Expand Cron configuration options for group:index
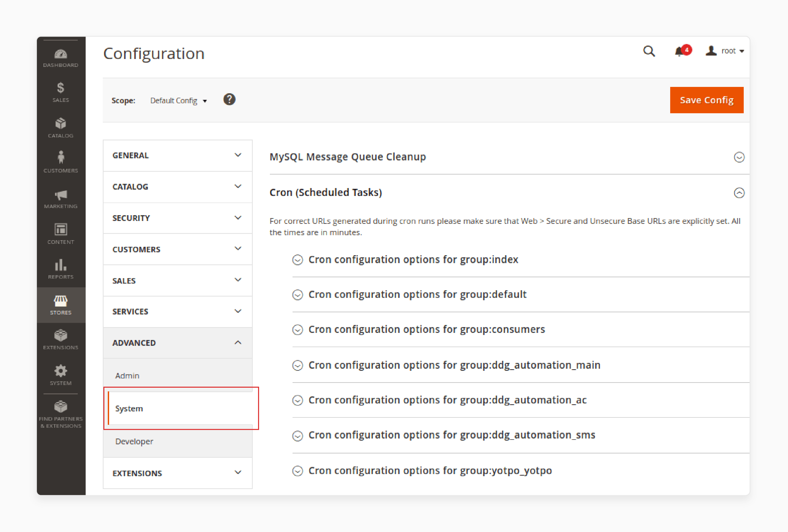The height and width of the screenshot is (532, 788). (x=298, y=259)
